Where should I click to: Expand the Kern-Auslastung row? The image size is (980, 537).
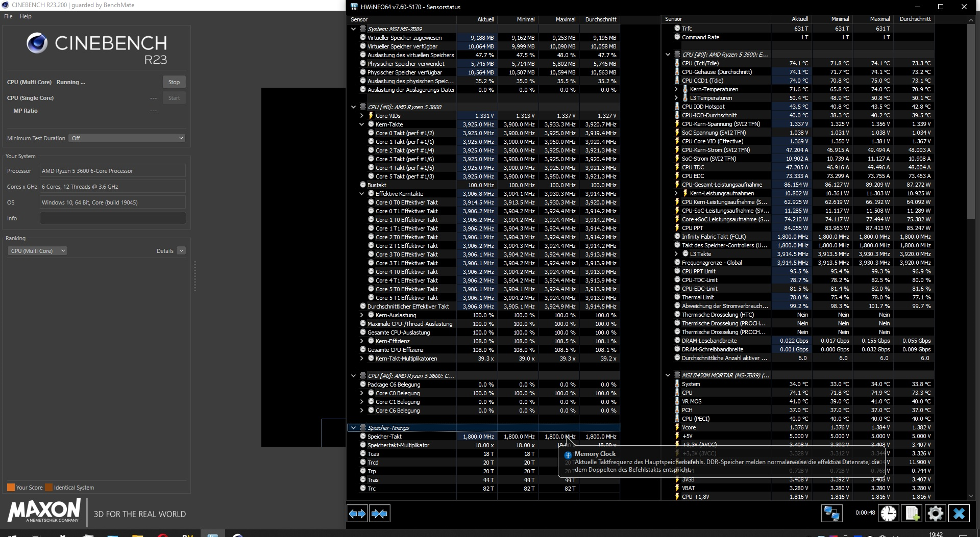click(361, 315)
